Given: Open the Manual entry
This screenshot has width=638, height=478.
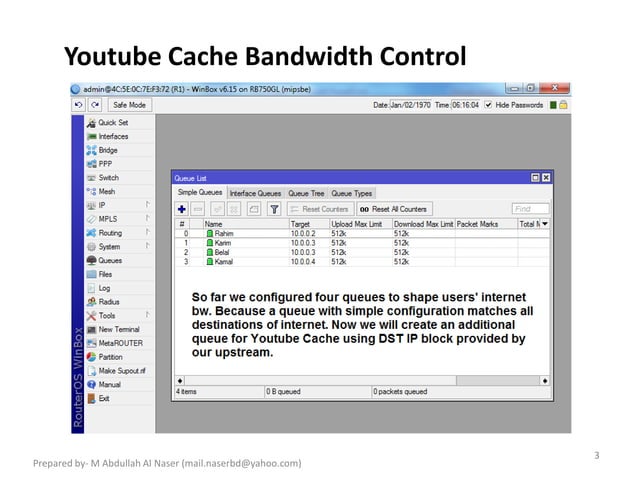Looking at the screenshot, I should coord(119,385).
